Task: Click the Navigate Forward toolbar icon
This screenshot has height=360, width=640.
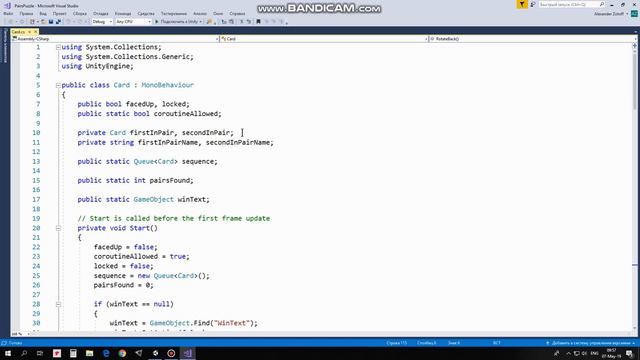Action: coord(22,22)
